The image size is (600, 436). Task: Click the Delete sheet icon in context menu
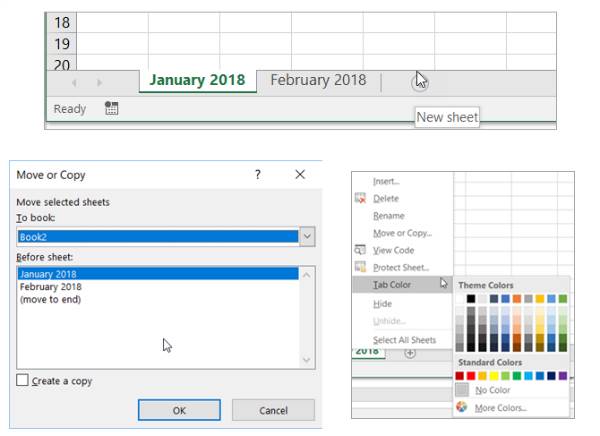pyautogui.click(x=360, y=198)
